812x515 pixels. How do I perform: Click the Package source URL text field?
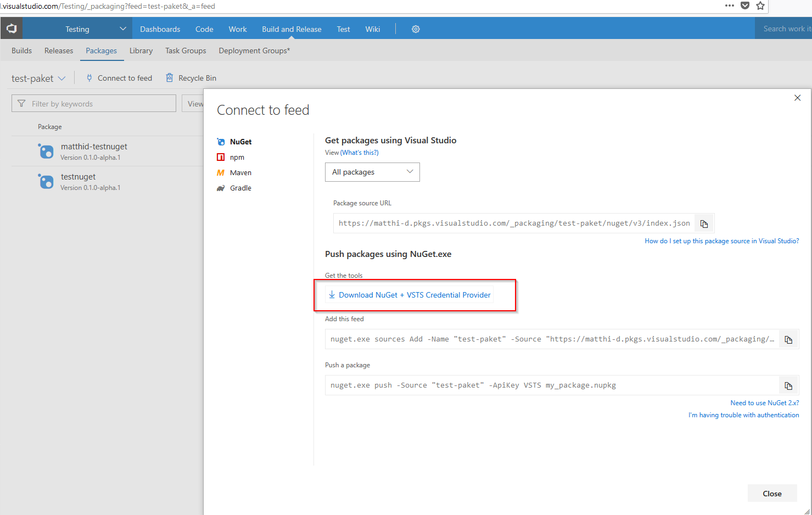[x=514, y=223]
